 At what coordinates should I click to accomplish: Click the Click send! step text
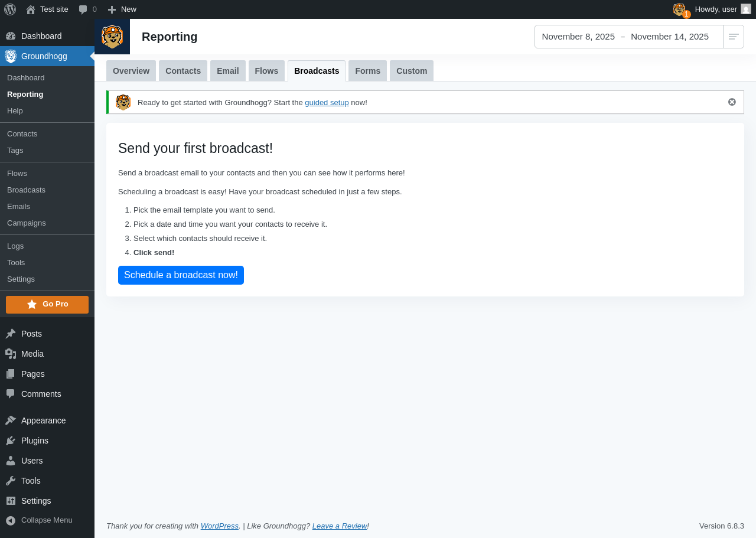point(154,252)
